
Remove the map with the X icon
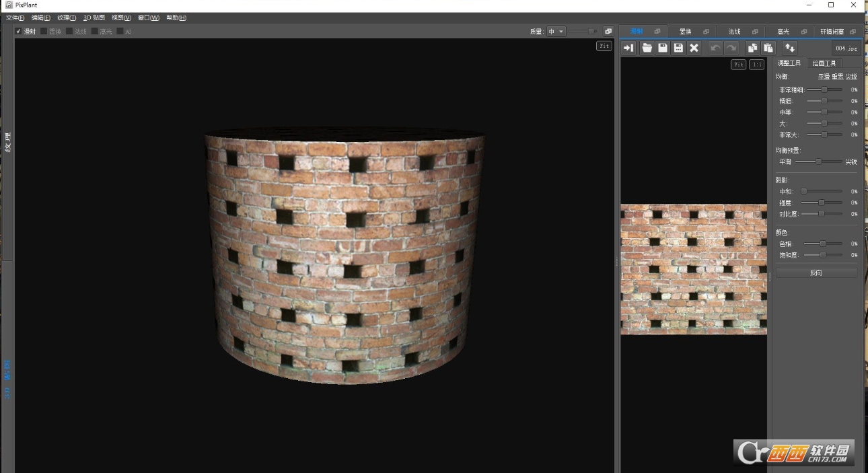coord(694,48)
